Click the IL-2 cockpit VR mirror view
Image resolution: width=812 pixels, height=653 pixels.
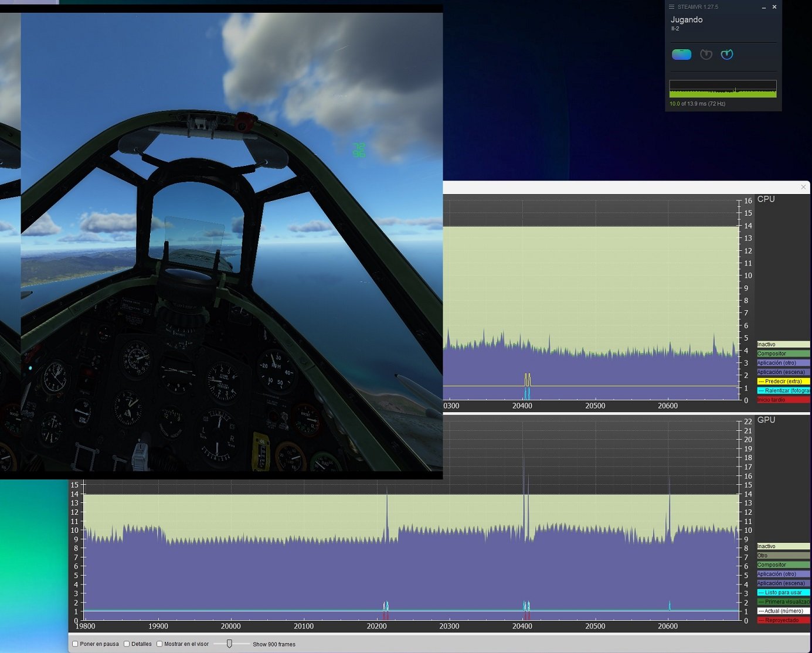(232, 242)
